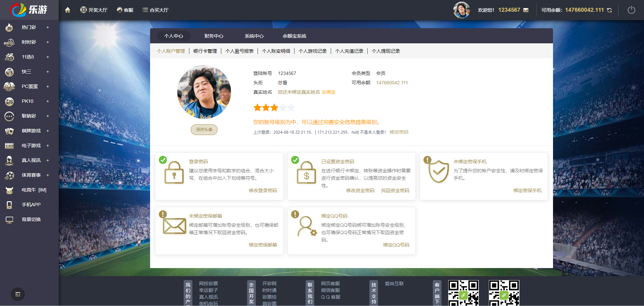
Task: Expand the 电子游戏 category
Action: [x=48, y=145]
